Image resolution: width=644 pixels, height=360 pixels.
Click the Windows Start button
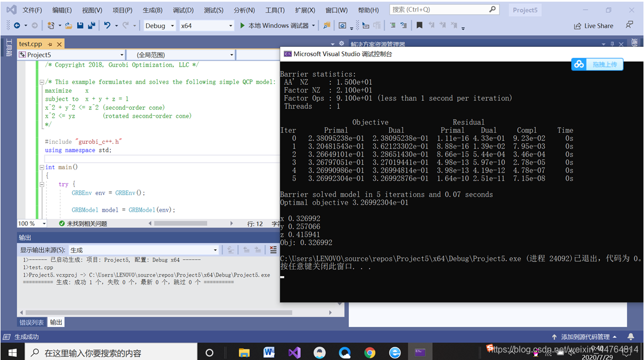[12, 353]
